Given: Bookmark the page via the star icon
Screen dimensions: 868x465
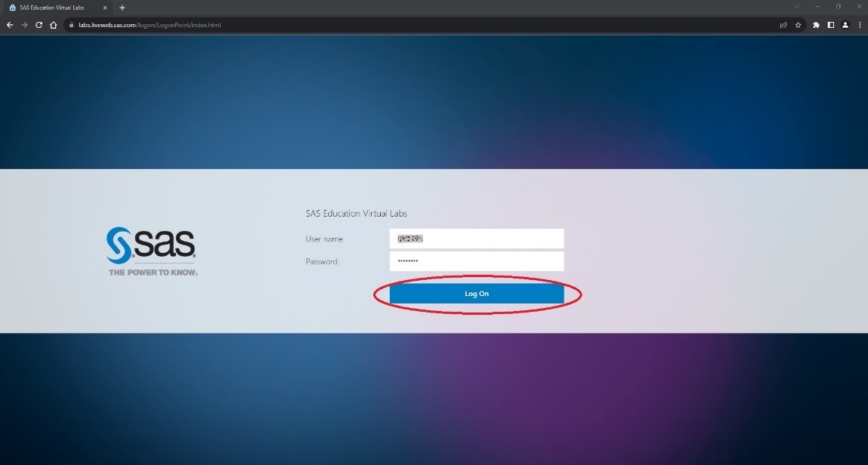Looking at the screenshot, I should click(798, 25).
